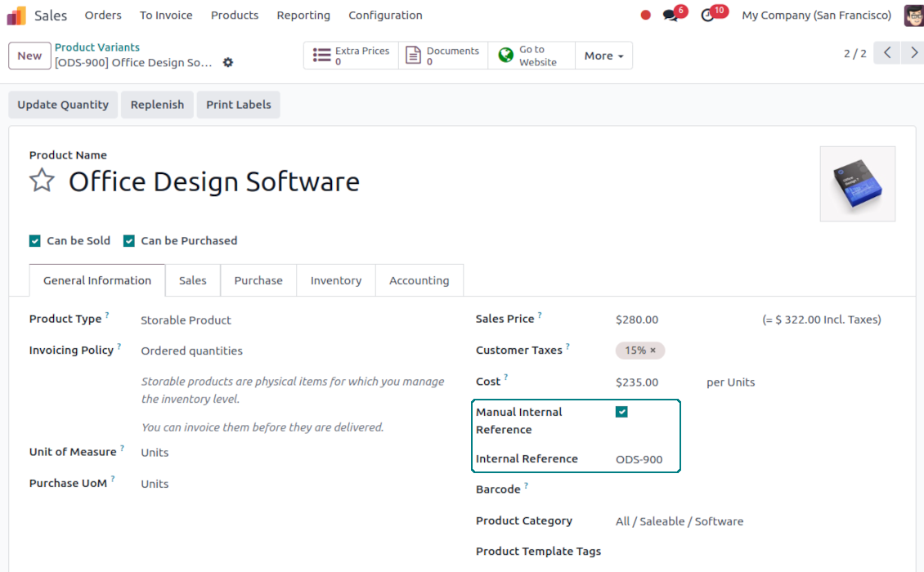Viewport: 924px width, 572px height.
Task: Go to previous record arrow
Action: point(887,53)
